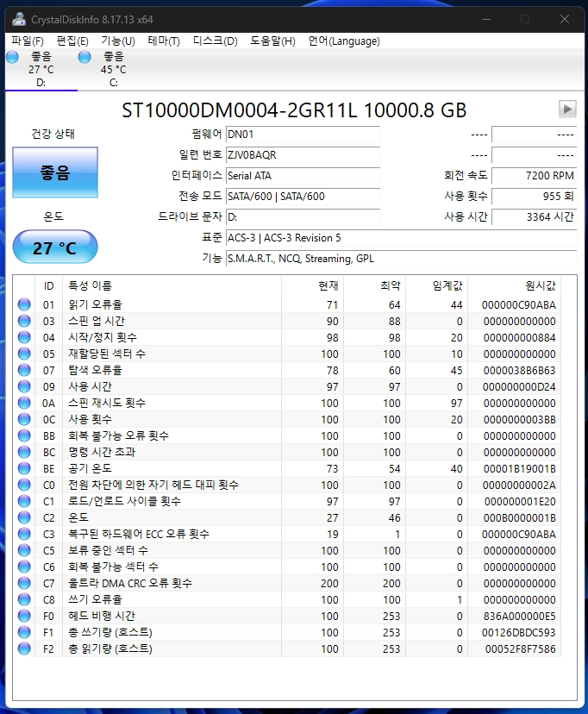The height and width of the screenshot is (714, 588).
Task: Click the 읽기 오류율 attribute name
Action: point(95,304)
